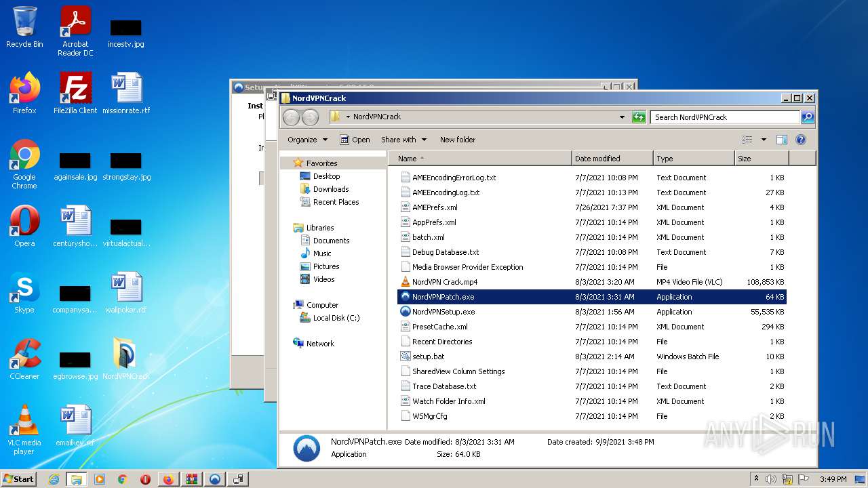Toggle the preview pane button
This screenshot has width=868, height=488.
(781, 140)
